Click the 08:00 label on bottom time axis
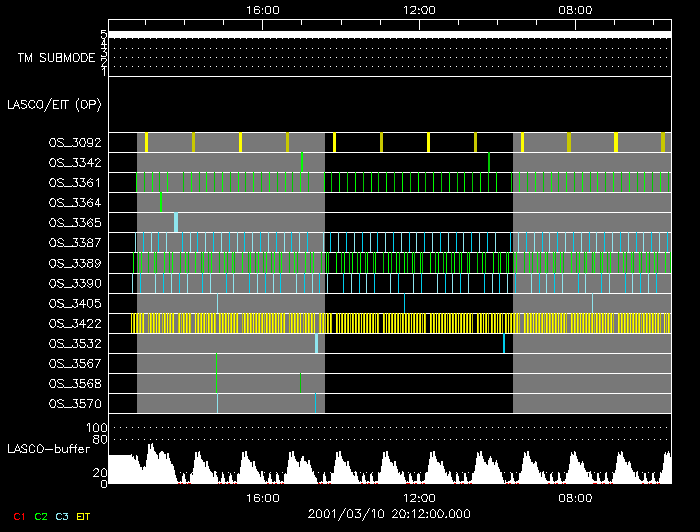This screenshot has width=700, height=532. (576, 497)
